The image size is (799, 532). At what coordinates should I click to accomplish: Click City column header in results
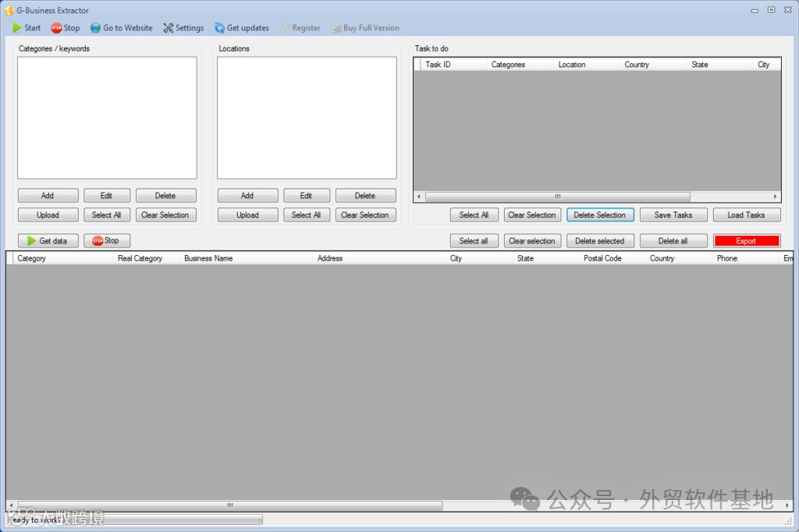479,258
